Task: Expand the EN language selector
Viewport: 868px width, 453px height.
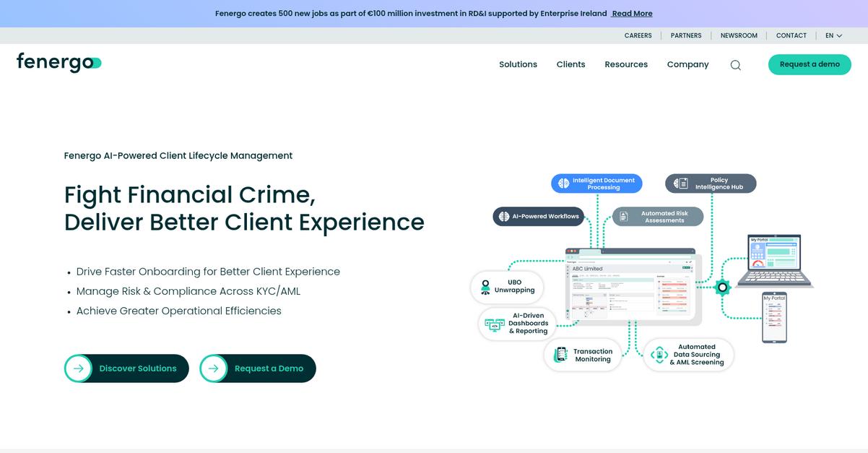Action: pyautogui.click(x=833, y=35)
